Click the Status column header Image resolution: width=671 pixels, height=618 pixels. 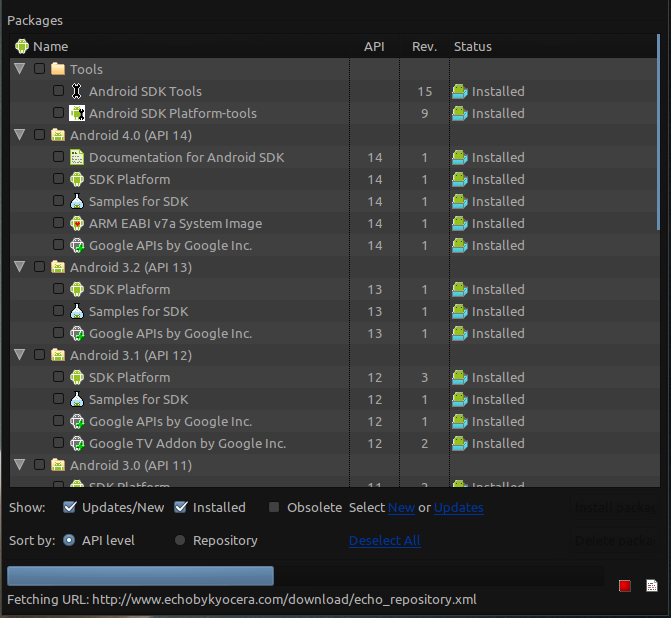pos(553,46)
